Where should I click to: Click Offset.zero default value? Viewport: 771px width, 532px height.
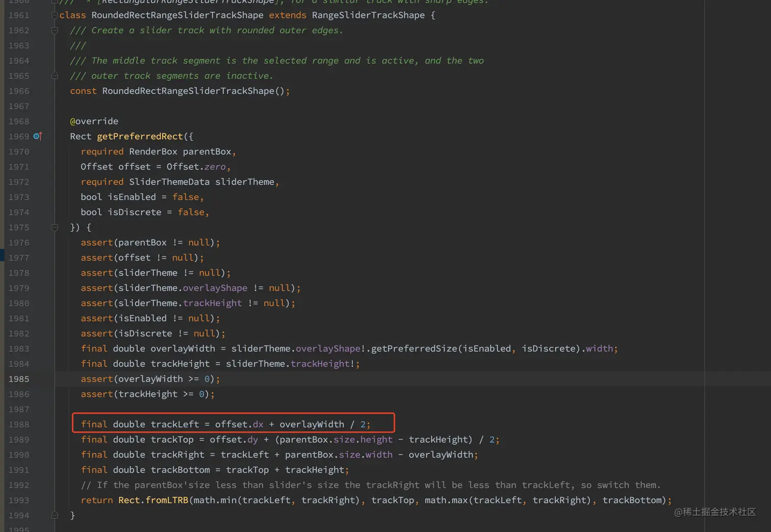196,167
